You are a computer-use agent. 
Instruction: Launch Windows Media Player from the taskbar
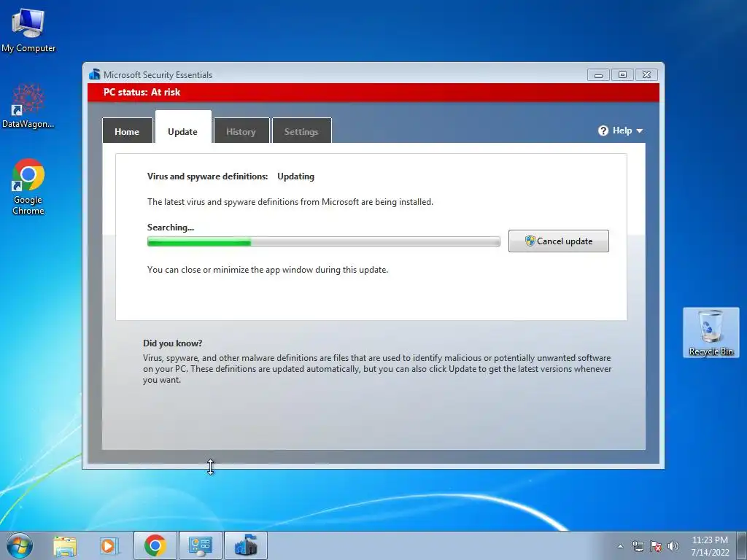(109, 545)
